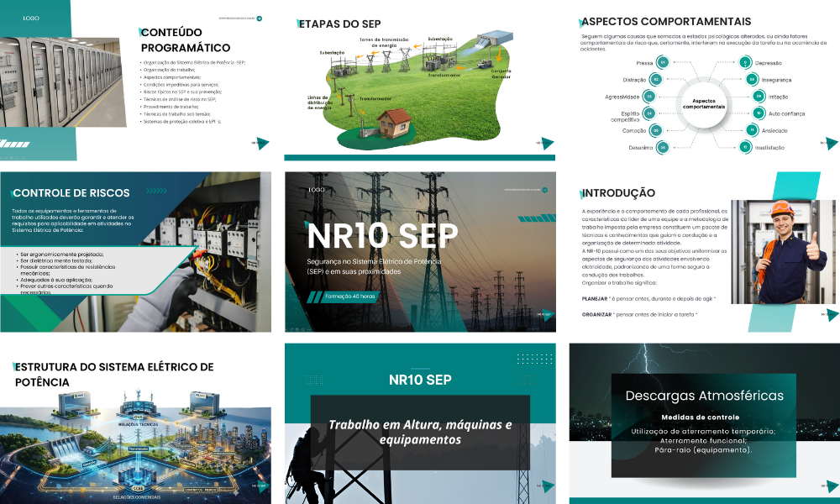Click the numbered circle beside Pressa
Image resolution: width=840 pixels, height=504 pixels.
click(x=663, y=62)
